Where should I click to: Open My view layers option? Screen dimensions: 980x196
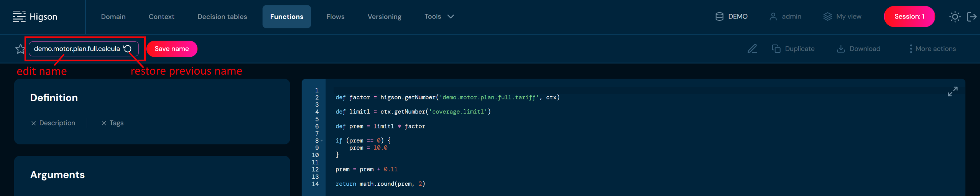842,16
